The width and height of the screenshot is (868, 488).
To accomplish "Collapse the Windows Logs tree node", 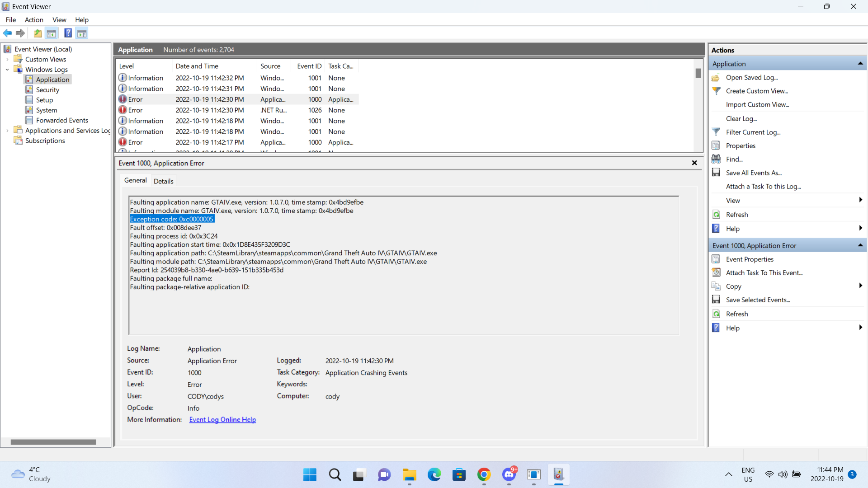I will click(x=7, y=70).
